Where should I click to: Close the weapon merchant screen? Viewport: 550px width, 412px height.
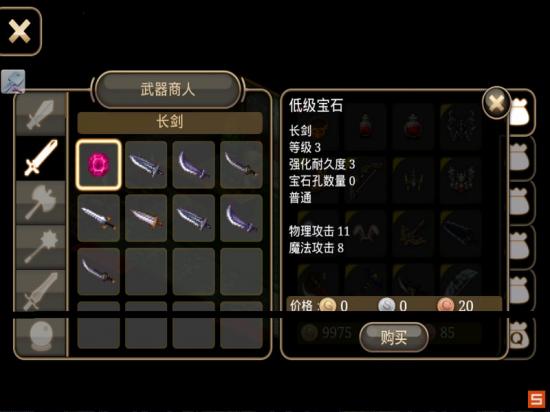pos(20,31)
